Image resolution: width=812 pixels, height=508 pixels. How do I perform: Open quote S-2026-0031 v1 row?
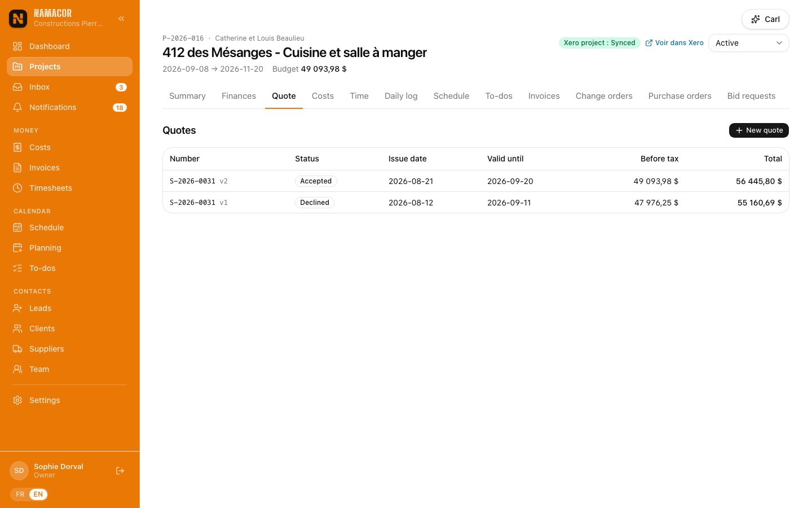coord(475,203)
